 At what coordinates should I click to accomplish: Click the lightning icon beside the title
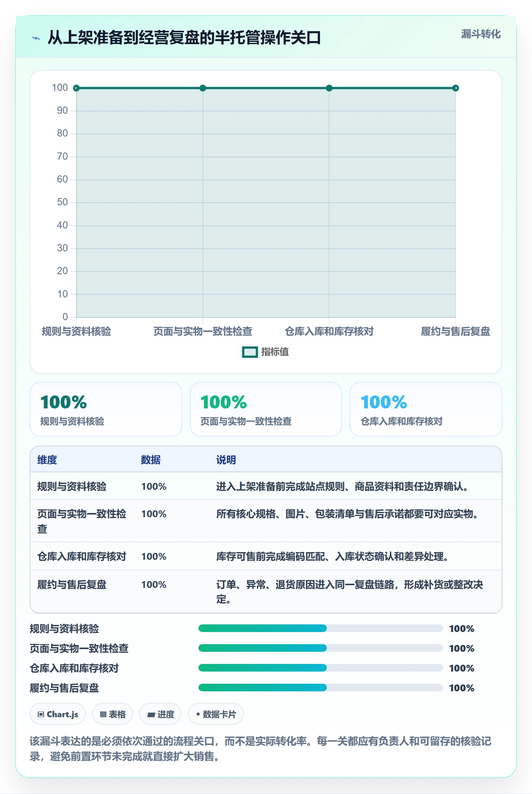pos(36,38)
